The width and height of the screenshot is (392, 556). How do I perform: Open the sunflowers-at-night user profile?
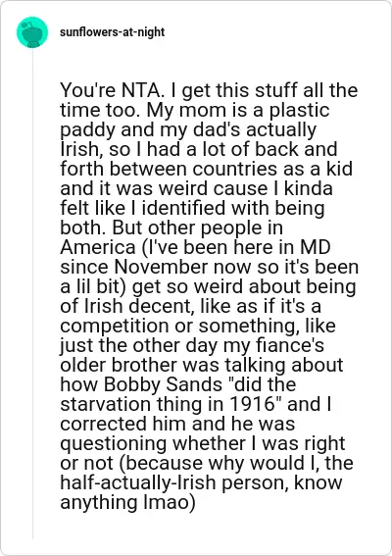tap(112, 32)
